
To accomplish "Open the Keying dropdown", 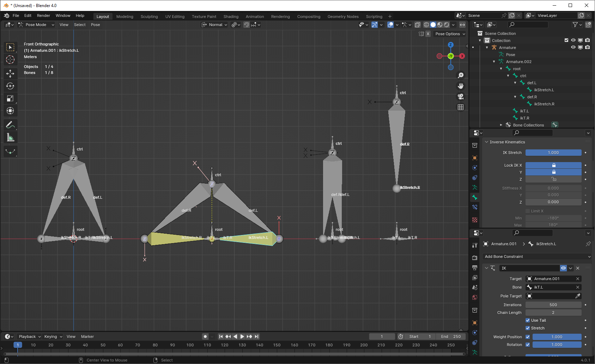I will (x=53, y=337).
